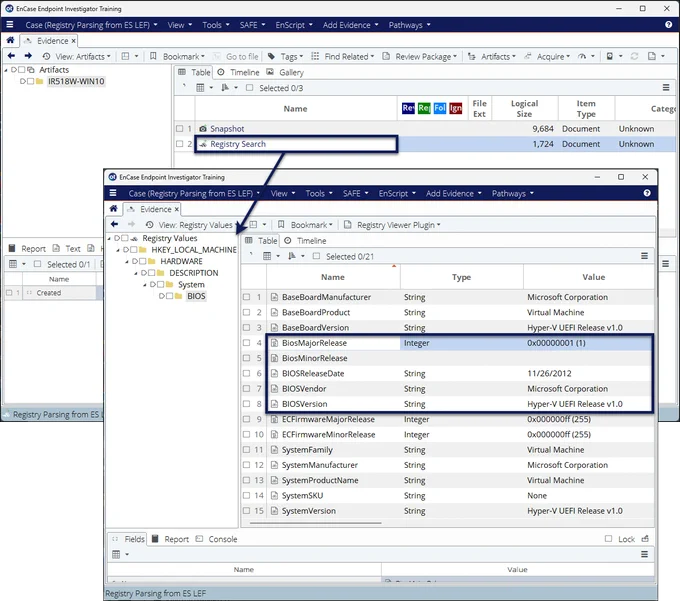Tick checkbox beside BIOS tree folder

[x=170, y=296]
